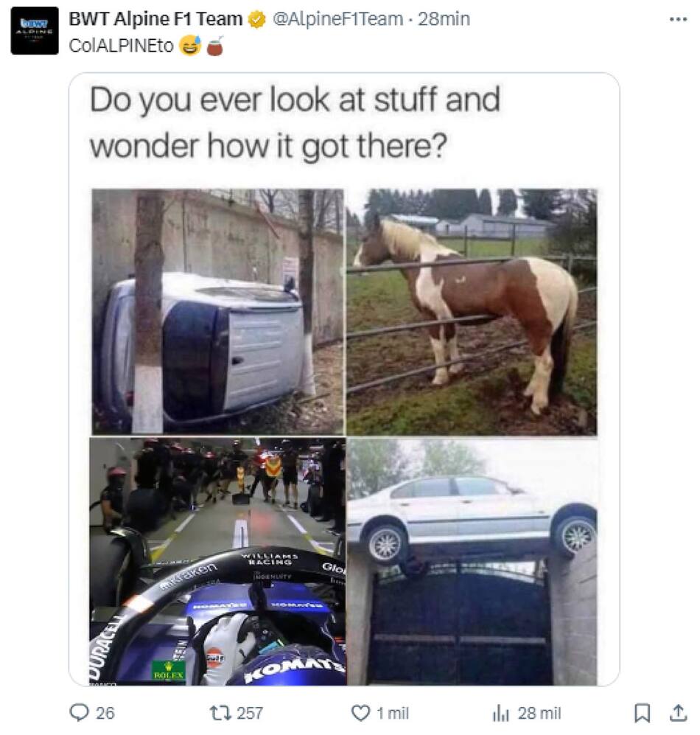Visit the @AlpineF1Team handle

pyautogui.click(x=337, y=19)
